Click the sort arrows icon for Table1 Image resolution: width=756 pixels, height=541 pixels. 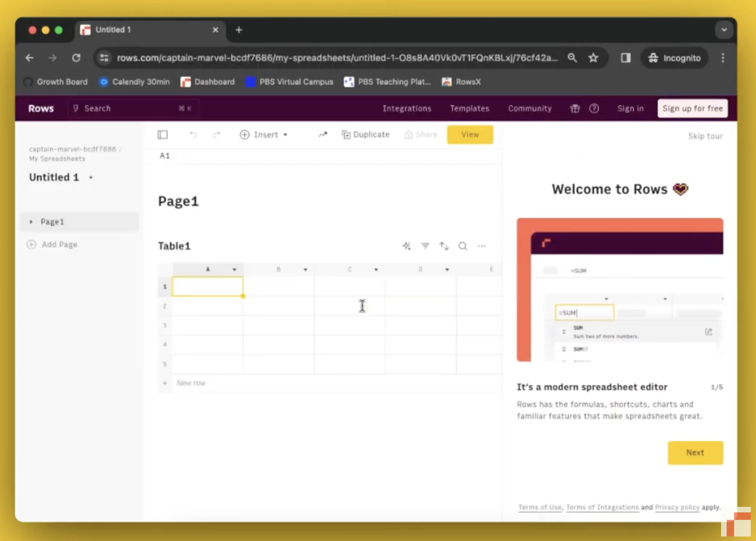(444, 246)
